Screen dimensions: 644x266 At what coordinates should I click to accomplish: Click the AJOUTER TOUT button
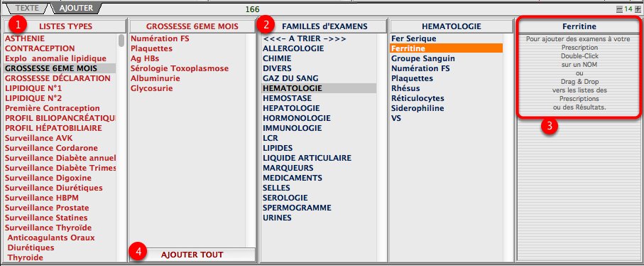[192, 255]
